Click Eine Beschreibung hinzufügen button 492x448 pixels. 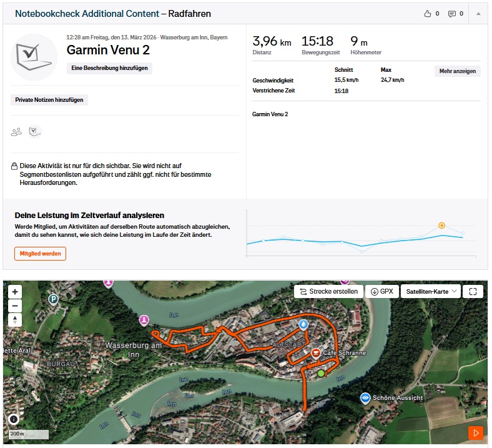109,68
